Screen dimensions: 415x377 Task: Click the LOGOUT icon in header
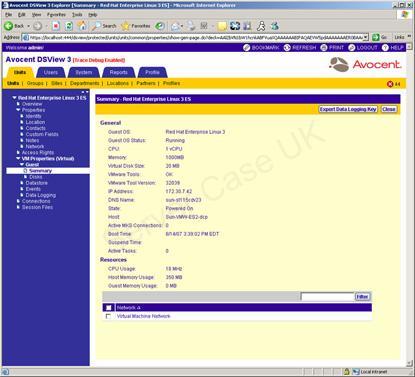[x=352, y=48]
